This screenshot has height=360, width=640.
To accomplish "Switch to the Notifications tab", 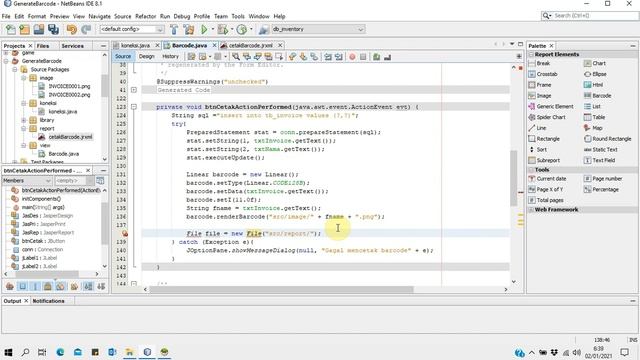I will point(49,301).
